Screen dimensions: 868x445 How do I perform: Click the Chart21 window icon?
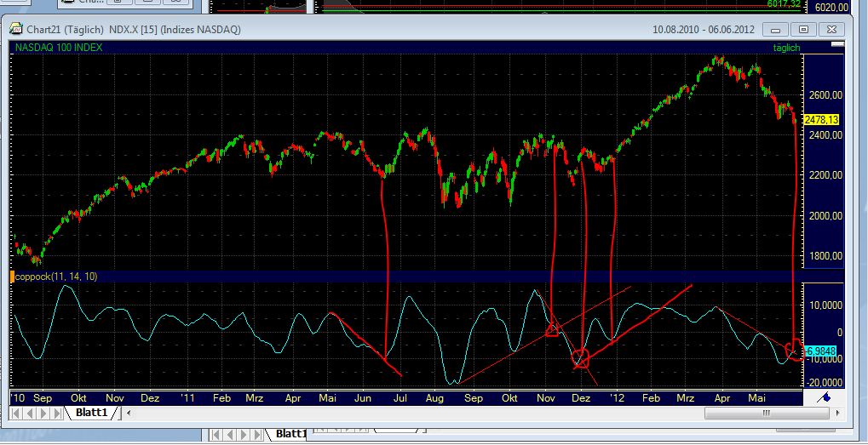[16, 29]
